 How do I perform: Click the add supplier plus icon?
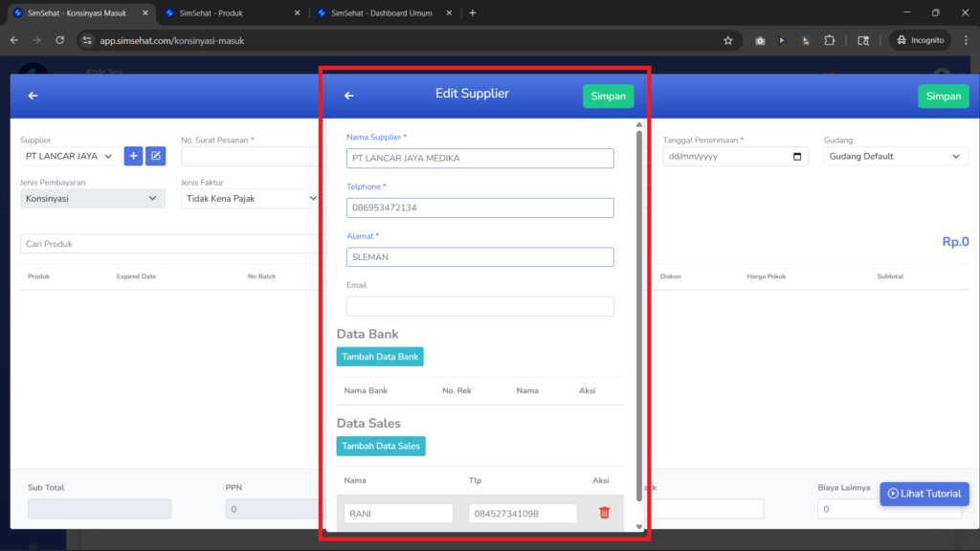[133, 156]
